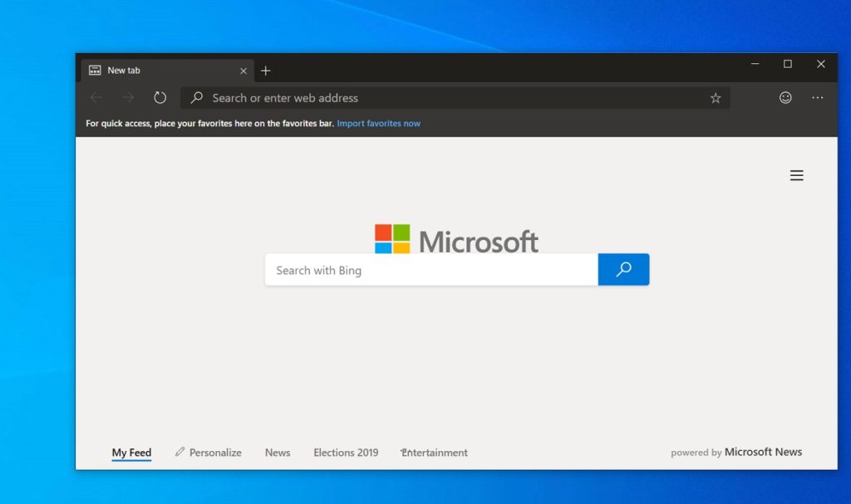
Task: Click the Import favorites now link
Action: 378,122
